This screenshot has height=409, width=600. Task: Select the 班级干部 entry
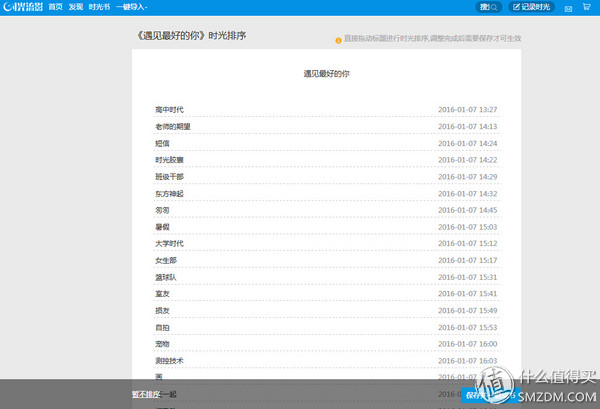pos(169,177)
